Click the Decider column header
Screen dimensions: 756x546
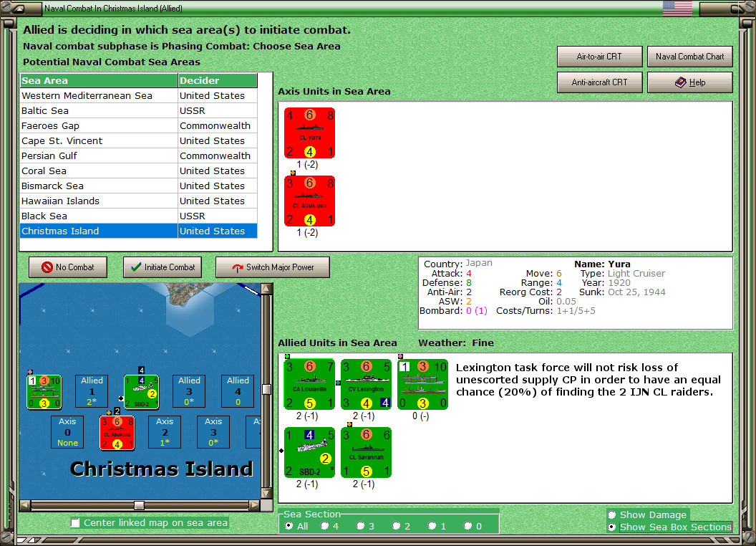[218, 81]
